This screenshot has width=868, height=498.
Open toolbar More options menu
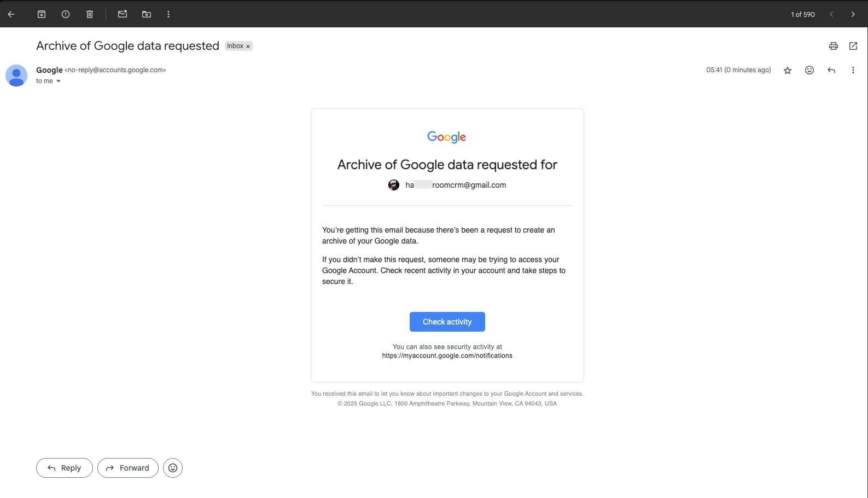168,14
